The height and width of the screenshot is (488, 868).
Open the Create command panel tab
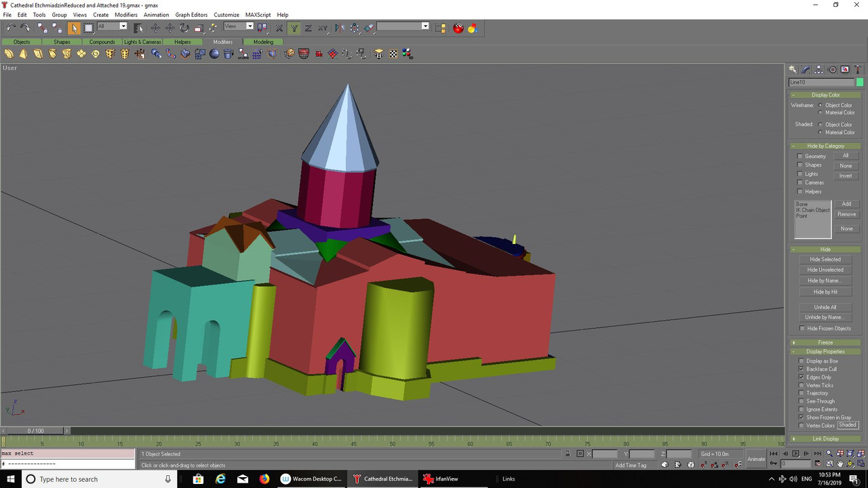[793, 69]
